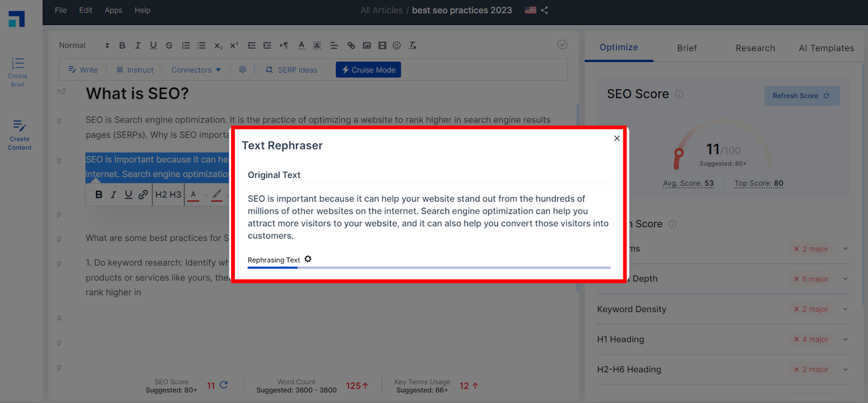Click the Refresh Score button
Screen dimensions: 868x403
(802, 96)
